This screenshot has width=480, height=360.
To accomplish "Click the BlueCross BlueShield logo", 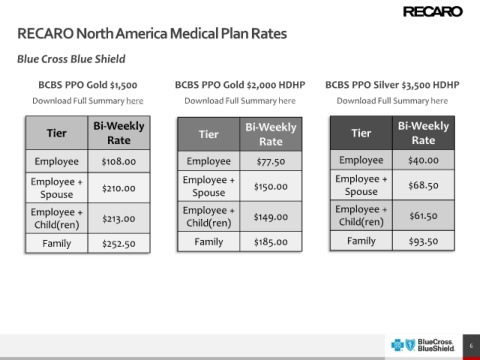I will (x=423, y=345).
